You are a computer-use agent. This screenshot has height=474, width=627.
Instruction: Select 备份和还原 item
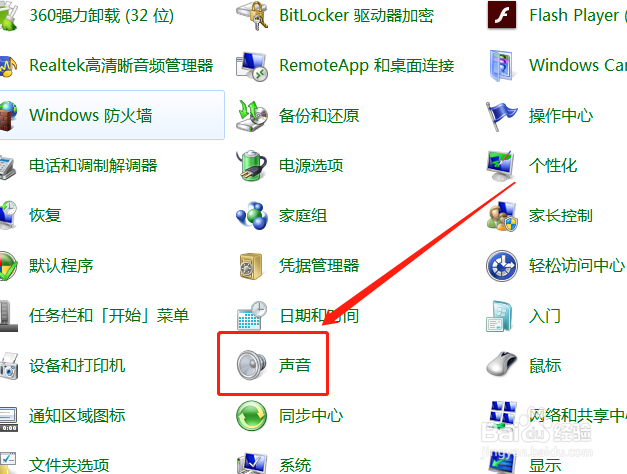319,115
